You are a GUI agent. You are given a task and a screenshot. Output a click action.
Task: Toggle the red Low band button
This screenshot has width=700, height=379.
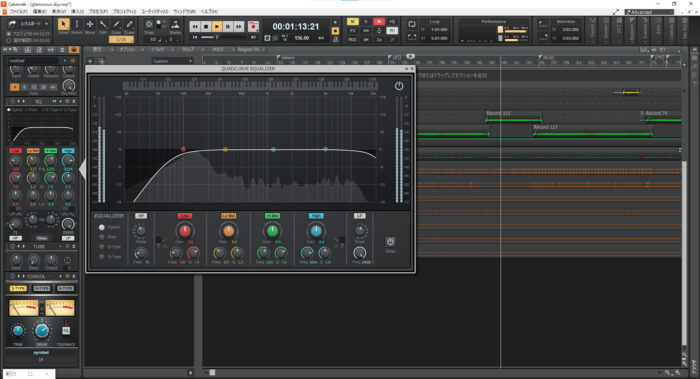[x=184, y=216]
